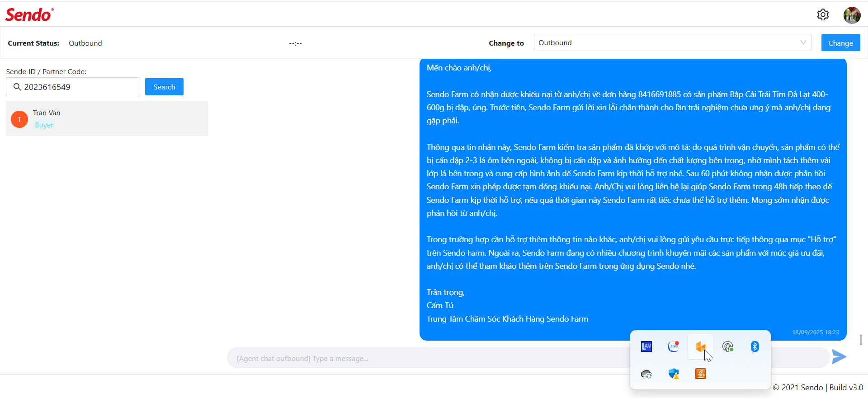Open the VPN keyhole tray icon

pyautogui.click(x=728, y=346)
